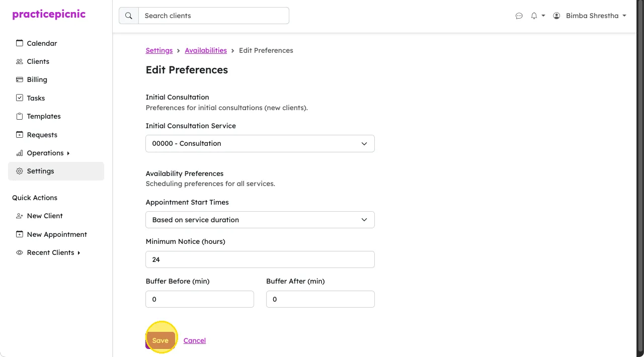
Task: Open the chat messages icon
Action: click(x=519, y=16)
